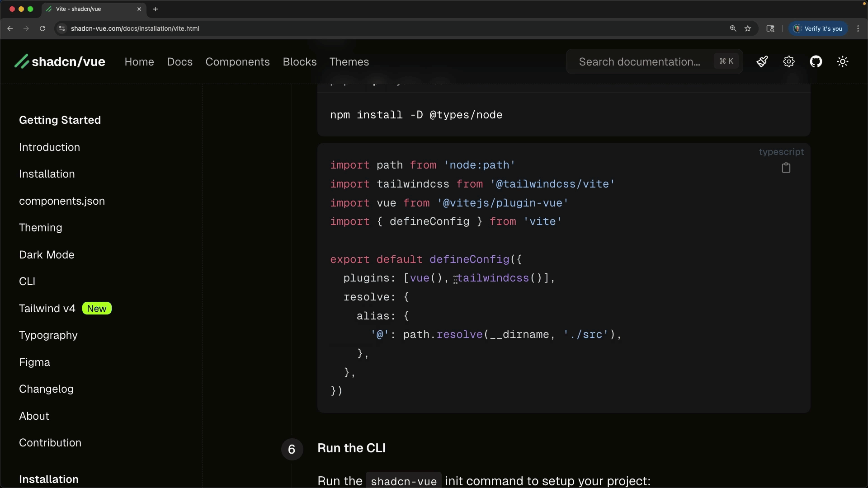
Task: Click the zoom magnifier icon in address bar
Action: click(733, 28)
